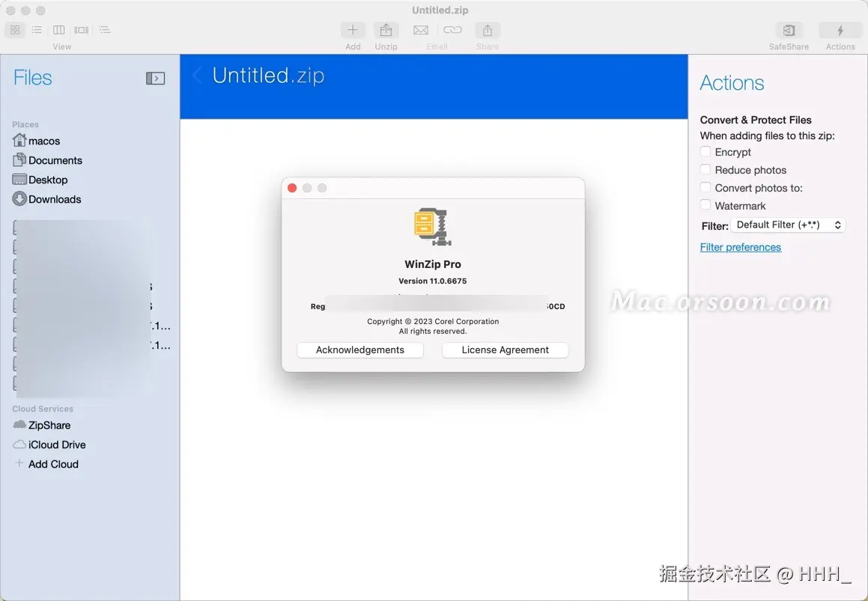Click the Untitled.zip archive header title
Screen dimensions: 868x601
(x=268, y=76)
